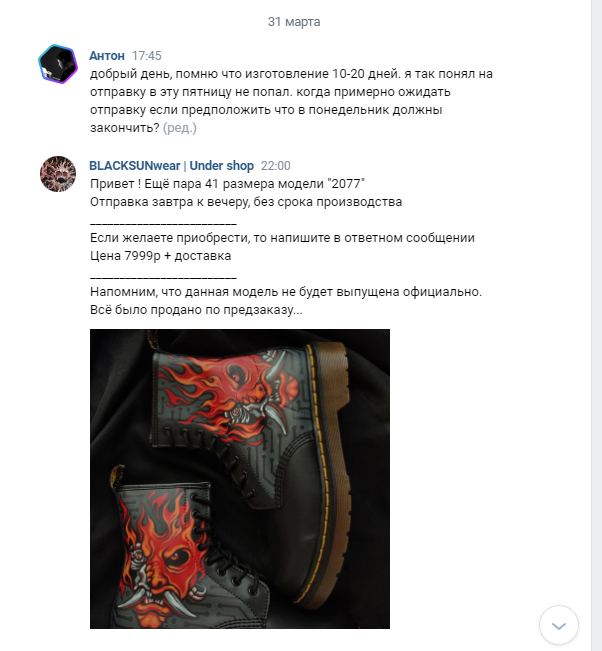Click the 22:00 message timestamp
This screenshot has height=651, width=602.
click(x=276, y=166)
